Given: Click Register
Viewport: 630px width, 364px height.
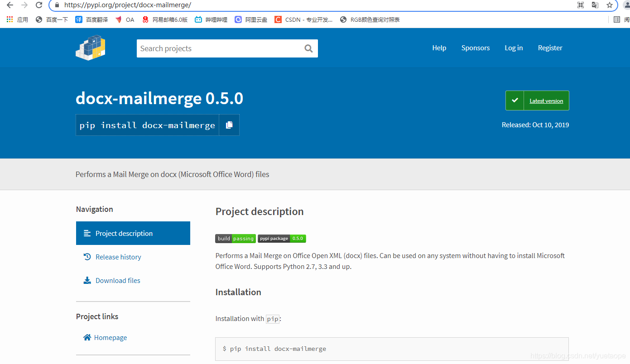Looking at the screenshot, I should [x=550, y=48].
